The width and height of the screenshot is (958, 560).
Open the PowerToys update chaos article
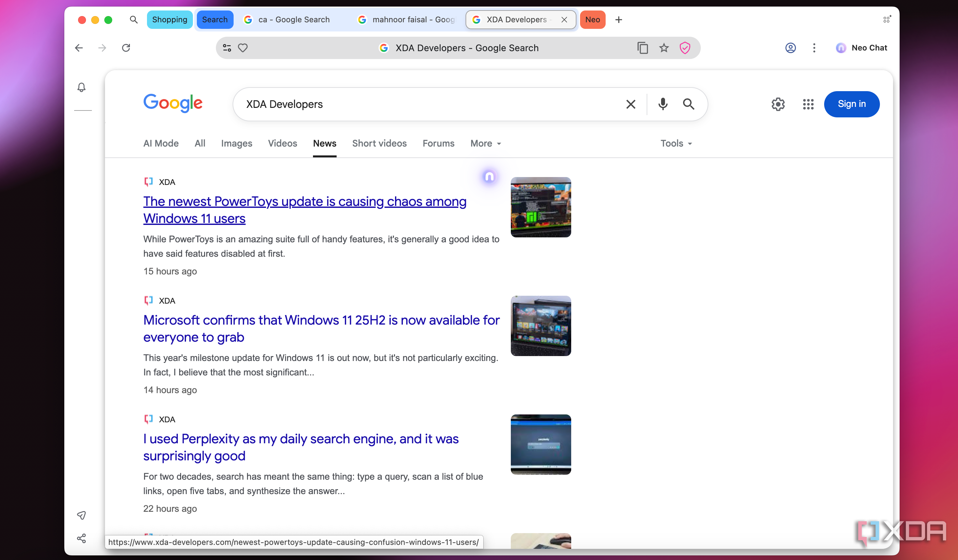(304, 210)
